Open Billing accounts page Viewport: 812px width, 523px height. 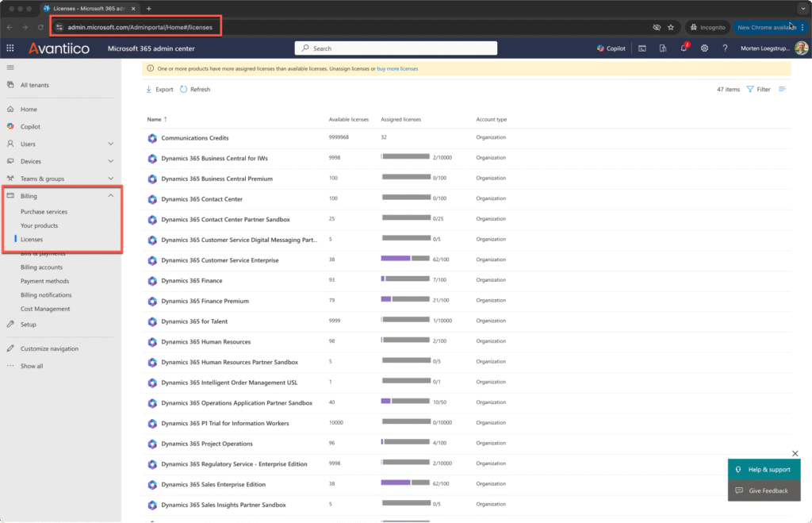pos(41,267)
